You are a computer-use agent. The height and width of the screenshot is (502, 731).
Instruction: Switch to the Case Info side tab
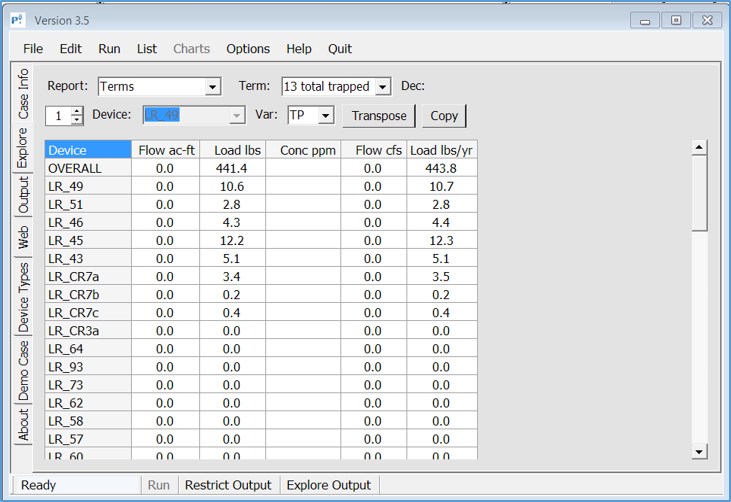(x=22, y=93)
